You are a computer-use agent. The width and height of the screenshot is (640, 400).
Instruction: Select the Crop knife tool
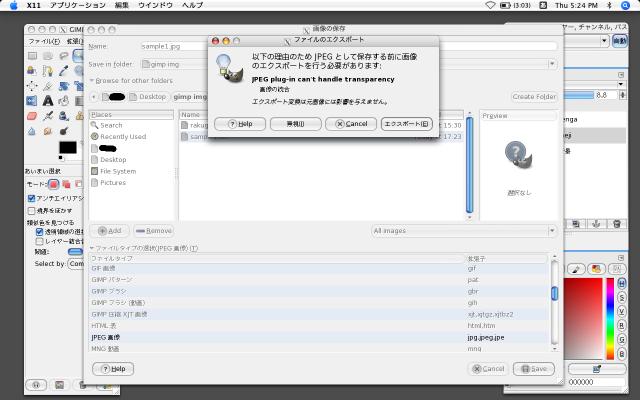click(x=48, y=86)
